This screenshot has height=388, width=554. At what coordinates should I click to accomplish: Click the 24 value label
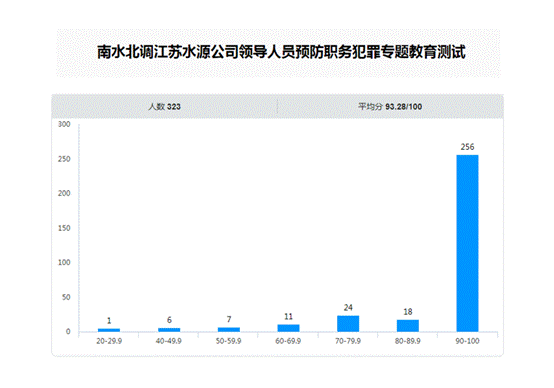348,307
